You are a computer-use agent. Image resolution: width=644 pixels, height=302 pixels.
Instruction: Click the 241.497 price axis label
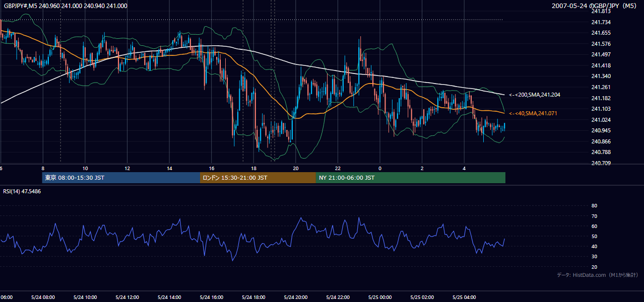point(601,54)
